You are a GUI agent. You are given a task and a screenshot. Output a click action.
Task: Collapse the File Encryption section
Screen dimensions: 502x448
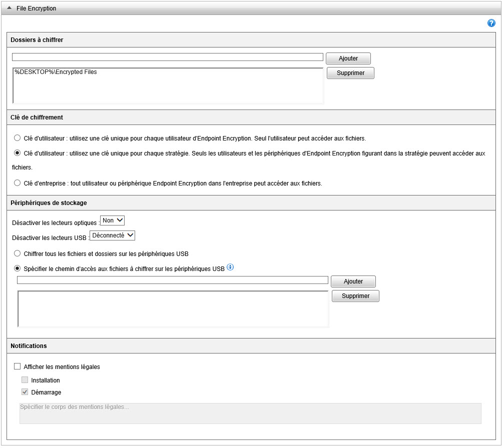pos(10,8)
